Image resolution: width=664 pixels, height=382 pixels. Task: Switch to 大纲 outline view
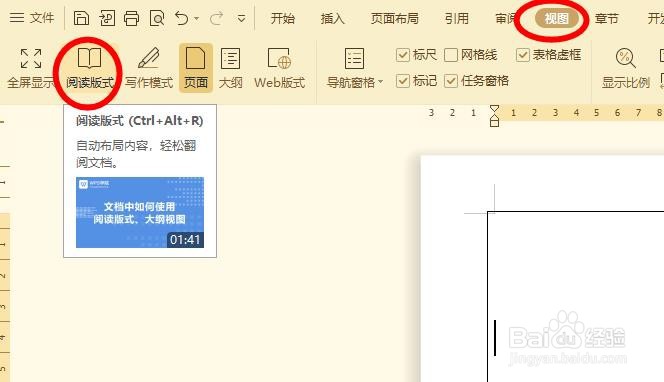pyautogui.click(x=230, y=68)
